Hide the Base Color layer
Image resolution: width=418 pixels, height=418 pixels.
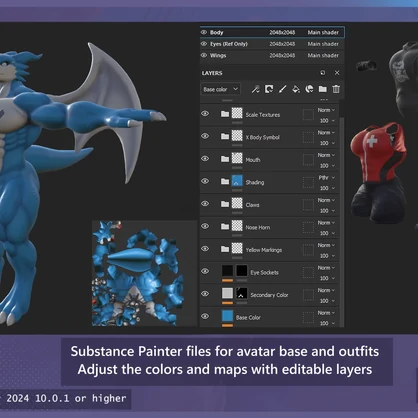click(205, 316)
